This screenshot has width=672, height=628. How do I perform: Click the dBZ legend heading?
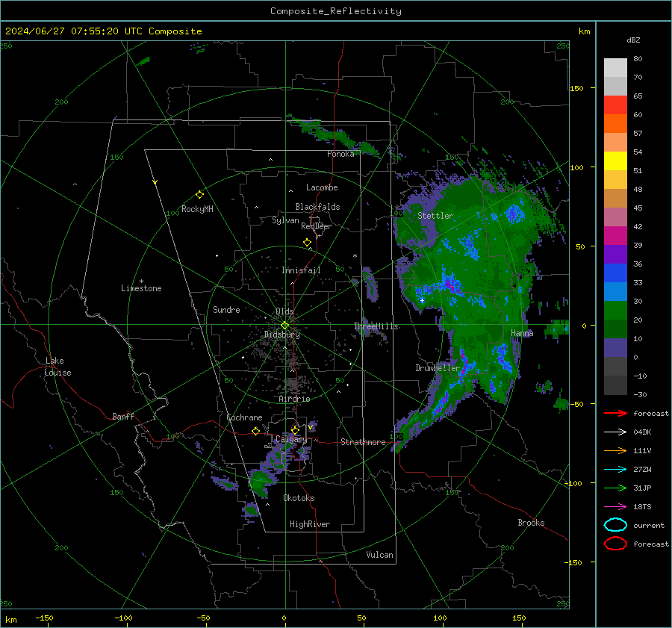click(633, 40)
